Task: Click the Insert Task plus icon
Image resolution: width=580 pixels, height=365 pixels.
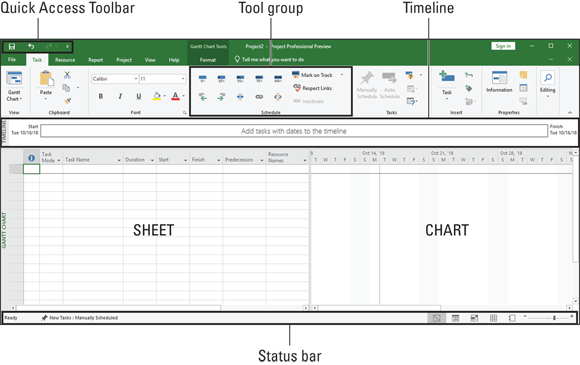Action: click(446, 76)
